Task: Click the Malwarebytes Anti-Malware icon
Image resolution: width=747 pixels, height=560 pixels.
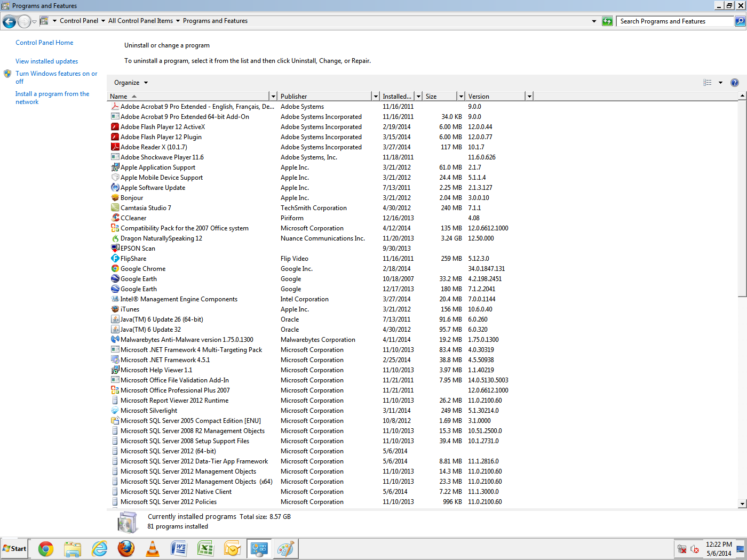Action: point(115,340)
